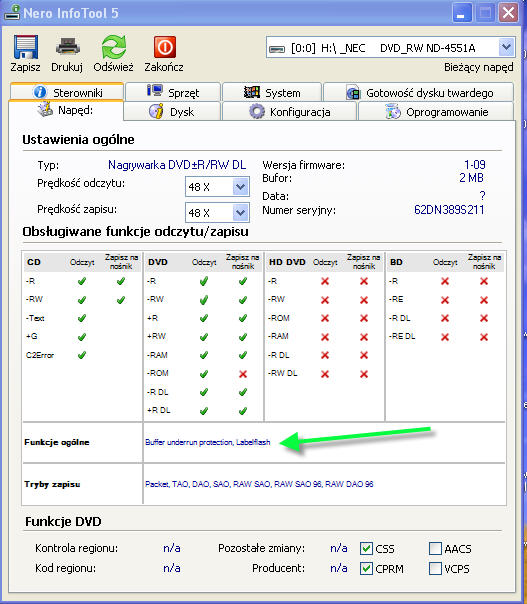Click the Drukuj printer icon
This screenshot has width=527, height=604.
pyautogui.click(x=67, y=47)
